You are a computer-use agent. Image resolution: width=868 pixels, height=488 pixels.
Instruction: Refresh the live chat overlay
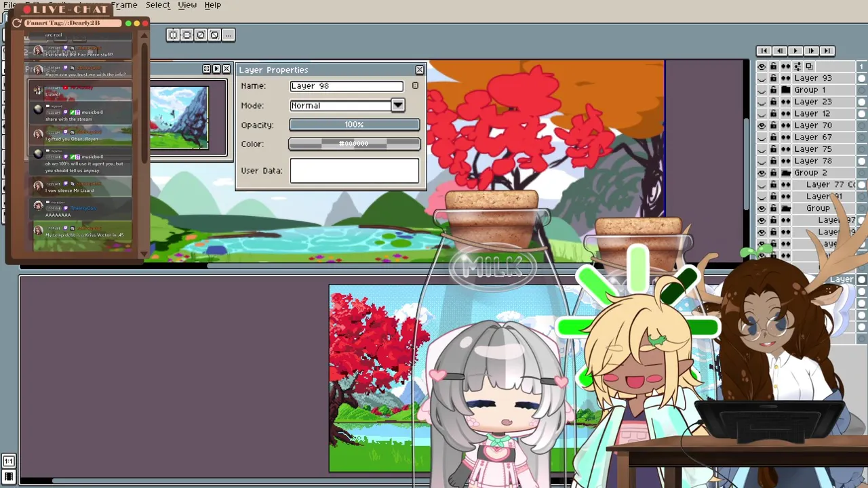(17, 23)
